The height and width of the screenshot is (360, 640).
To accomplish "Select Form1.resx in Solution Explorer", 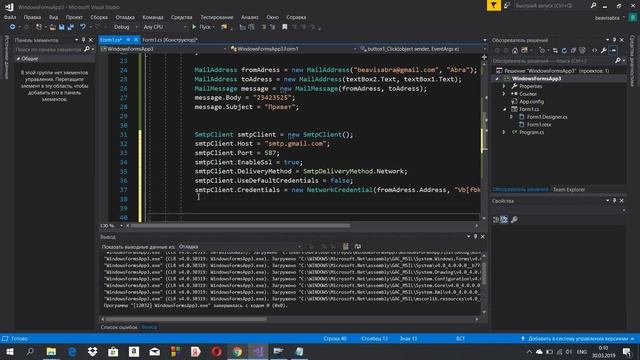I will (539, 124).
